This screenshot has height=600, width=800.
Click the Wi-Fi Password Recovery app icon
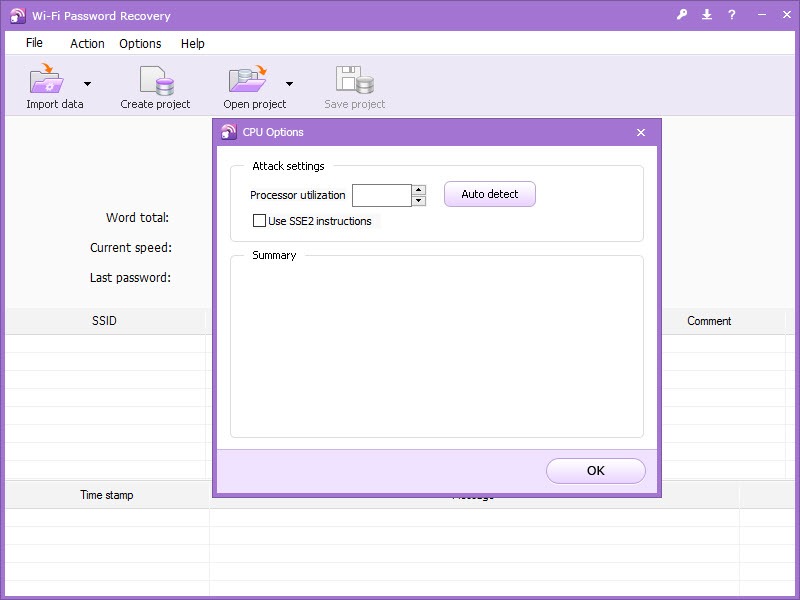[17, 15]
